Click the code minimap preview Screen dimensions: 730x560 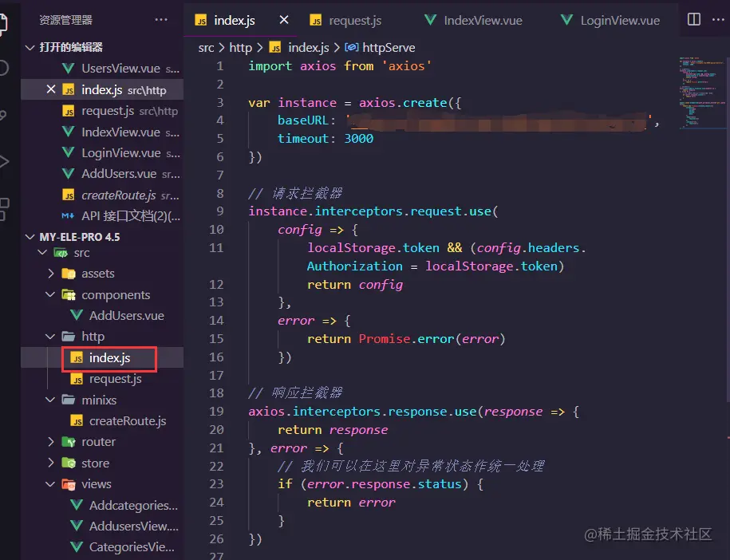click(701, 93)
